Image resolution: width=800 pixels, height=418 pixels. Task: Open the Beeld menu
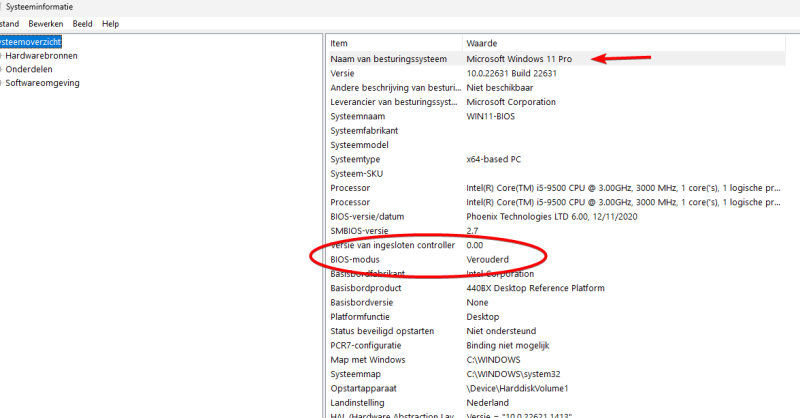pos(82,24)
